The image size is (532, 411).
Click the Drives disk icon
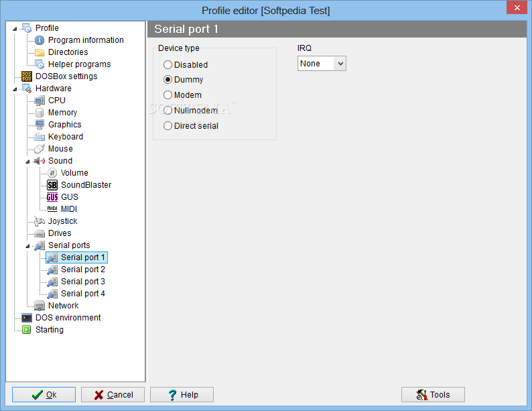(40, 233)
